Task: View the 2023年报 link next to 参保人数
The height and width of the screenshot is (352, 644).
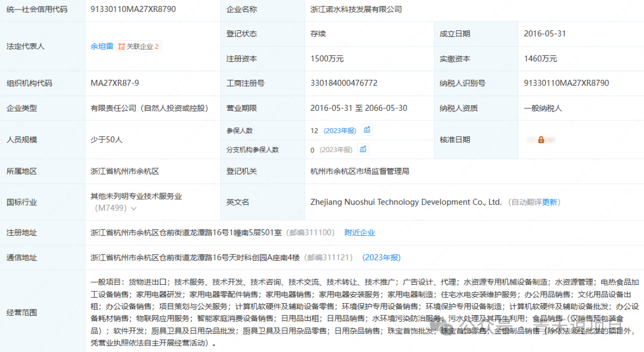Action: 339,130
